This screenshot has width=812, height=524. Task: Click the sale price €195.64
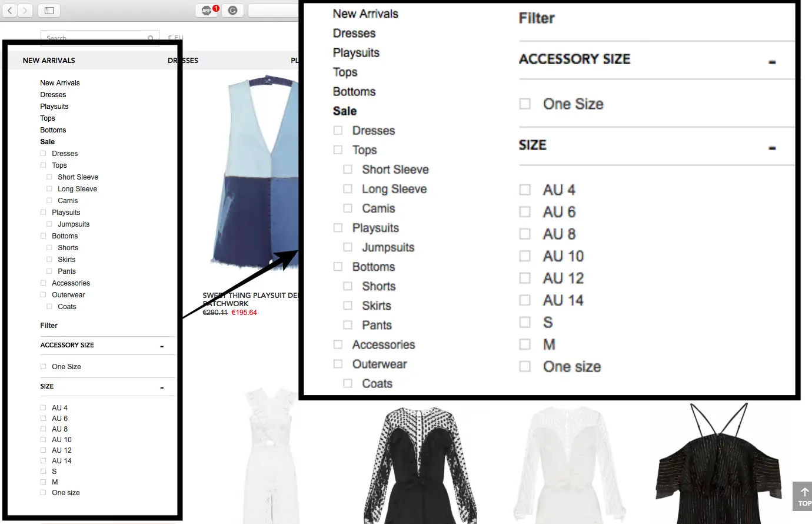[x=244, y=313]
